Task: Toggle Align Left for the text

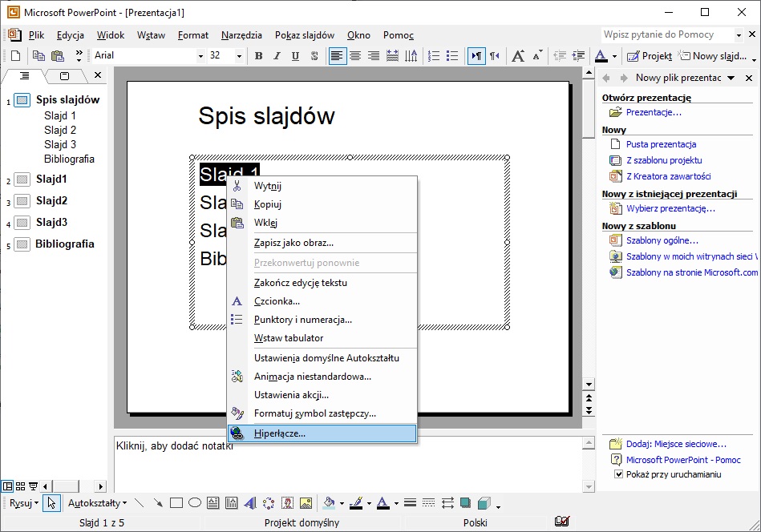Action: pyautogui.click(x=337, y=56)
